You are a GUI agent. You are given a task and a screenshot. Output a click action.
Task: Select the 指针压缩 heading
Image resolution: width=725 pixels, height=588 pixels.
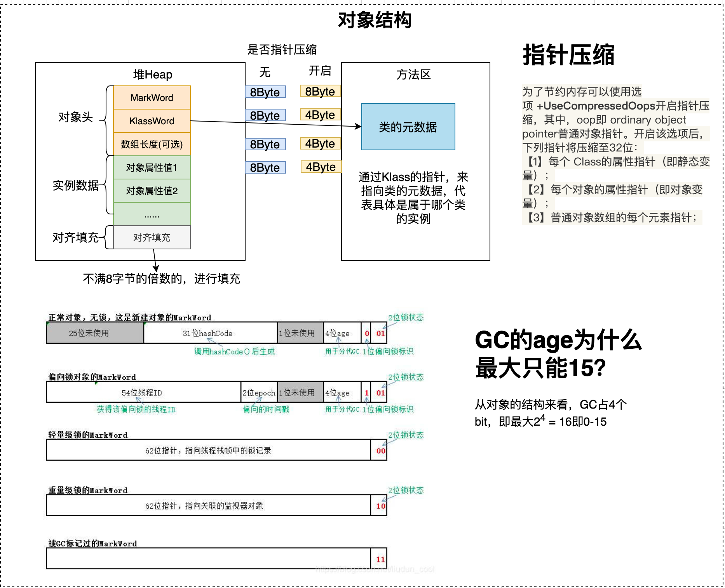(568, 55)
